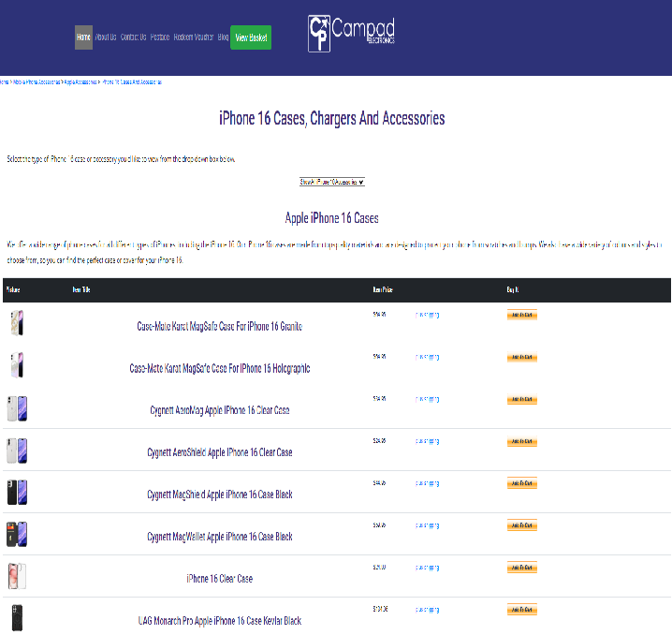The height and width of the screenshot is (635, 672).
Task: Open Case-Mate Karat MagSafe Case Granite title link
Action: pyautogui.click(x=219, y=326)
